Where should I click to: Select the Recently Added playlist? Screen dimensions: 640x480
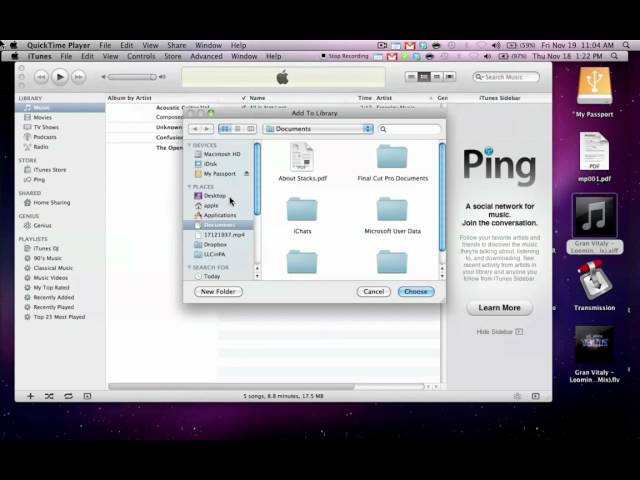54,297
